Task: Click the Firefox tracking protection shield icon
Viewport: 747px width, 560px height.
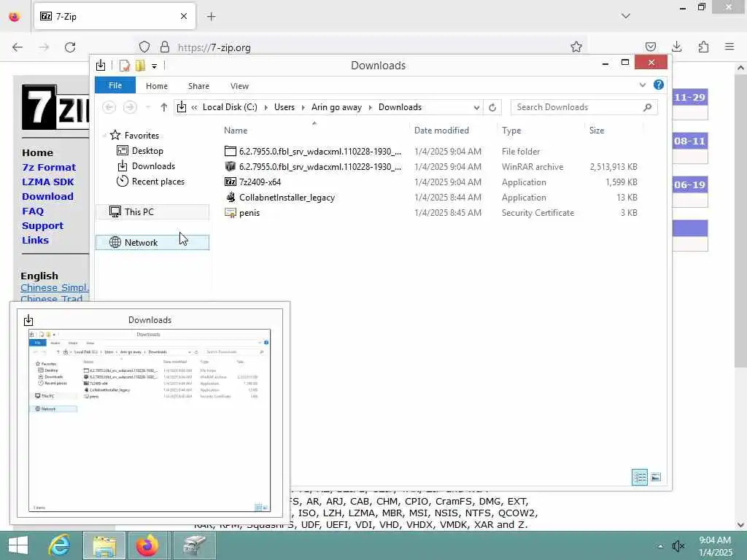Action: click(144, 47)
